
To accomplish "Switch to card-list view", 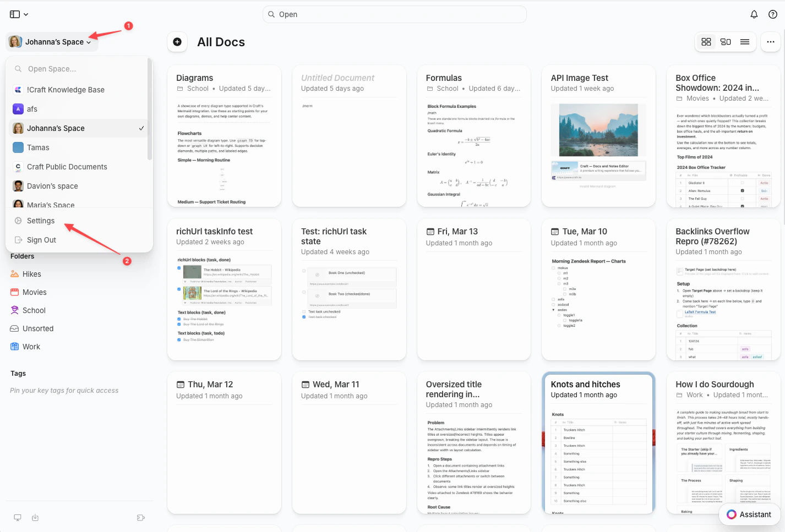I will pyautogui.click(x=726, y=42).
